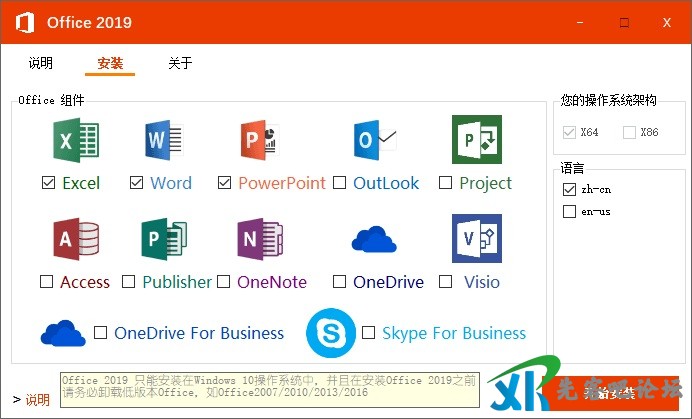
Task: Uncheck the Excel checkbox
Action: point(48,183)
